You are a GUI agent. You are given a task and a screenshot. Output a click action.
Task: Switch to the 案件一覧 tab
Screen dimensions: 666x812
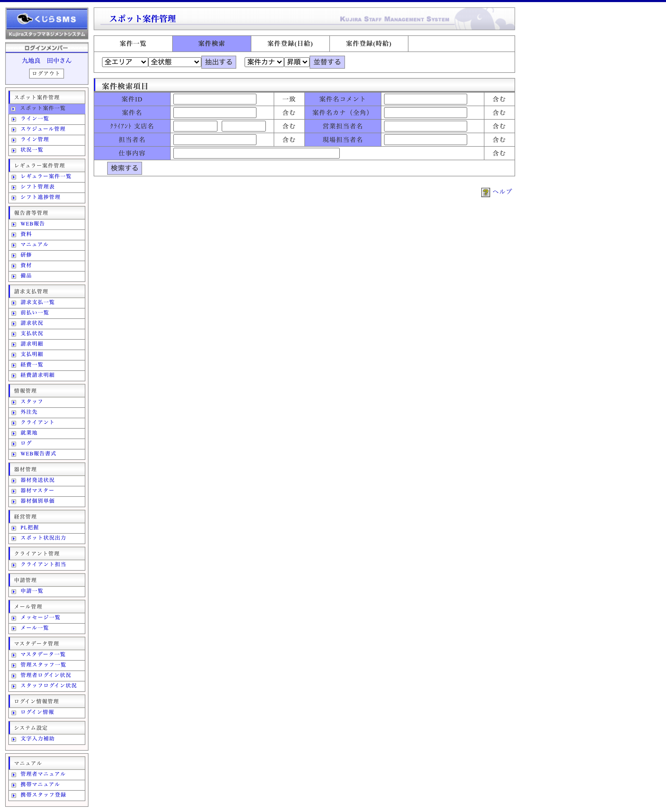coord(133,44)
